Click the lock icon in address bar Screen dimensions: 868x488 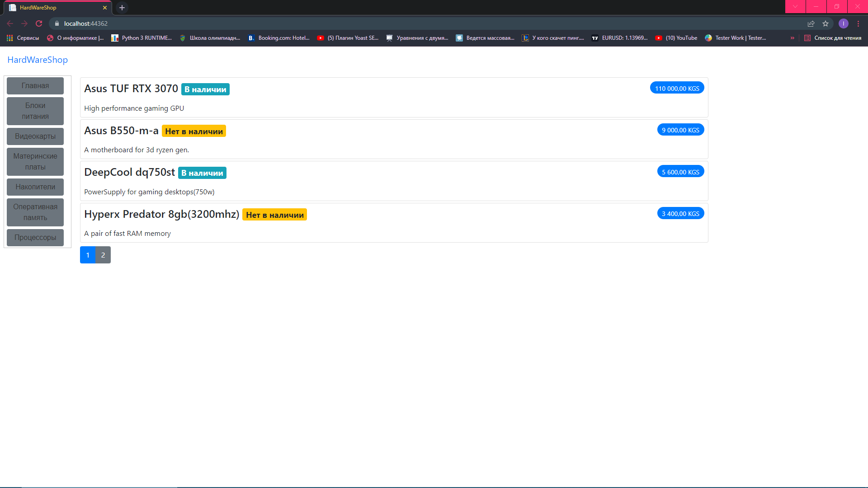[57, 23]
